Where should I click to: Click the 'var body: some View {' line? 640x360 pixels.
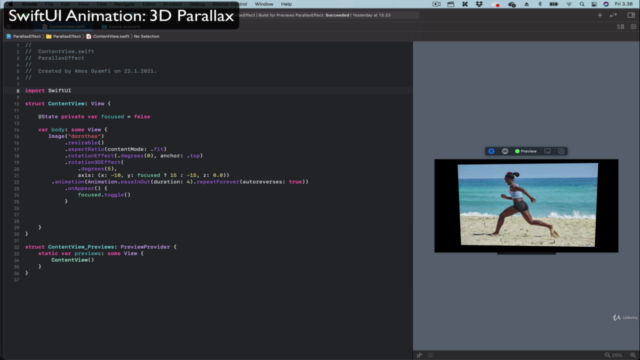pos(73,130)
